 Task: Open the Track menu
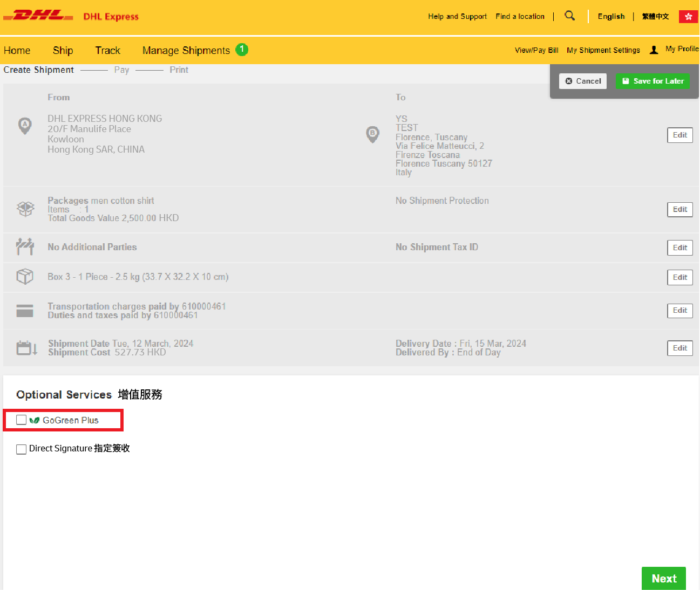pos(108,51)
